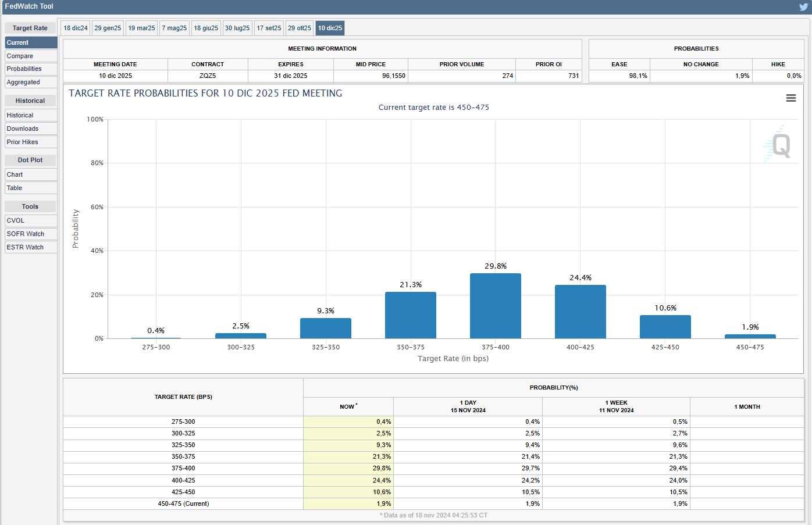Open the chart hamburger menu
The width and height of the screenshot is (812, 525).
[x=790, y=98]
